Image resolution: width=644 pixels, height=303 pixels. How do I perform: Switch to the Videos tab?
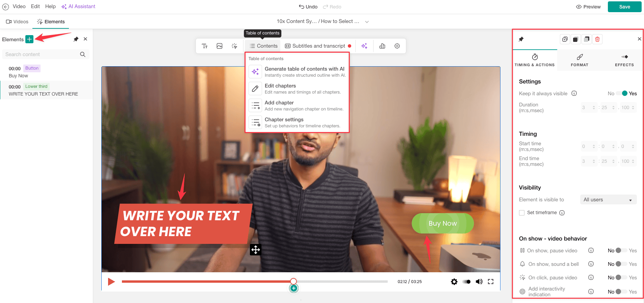click(x=17, y=22)
